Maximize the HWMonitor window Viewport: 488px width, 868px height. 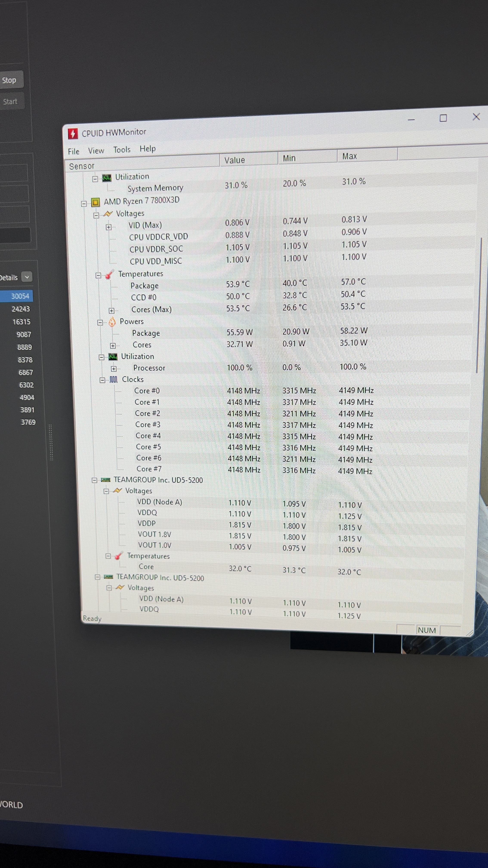(443, 118)
